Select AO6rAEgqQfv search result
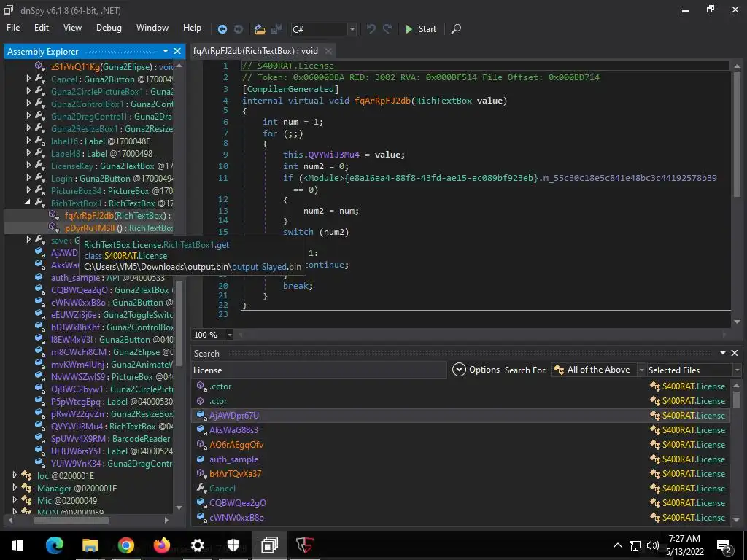747x560 pixels. click(460, 445)
